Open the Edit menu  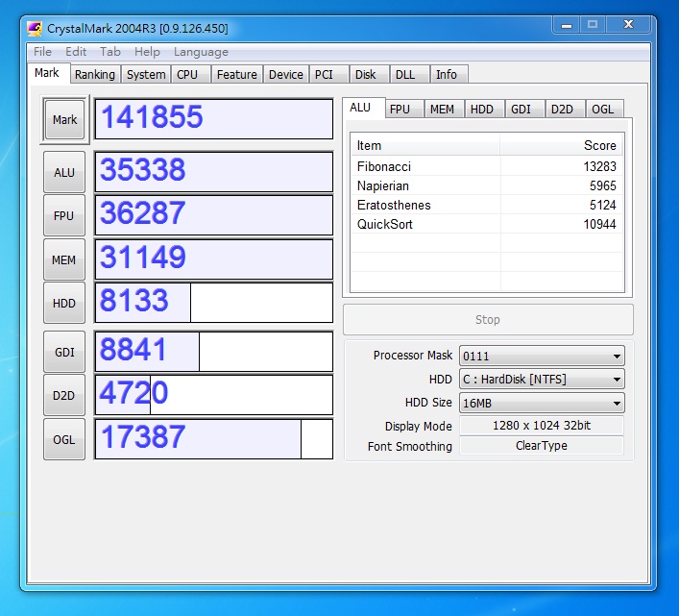click(76, 52)
